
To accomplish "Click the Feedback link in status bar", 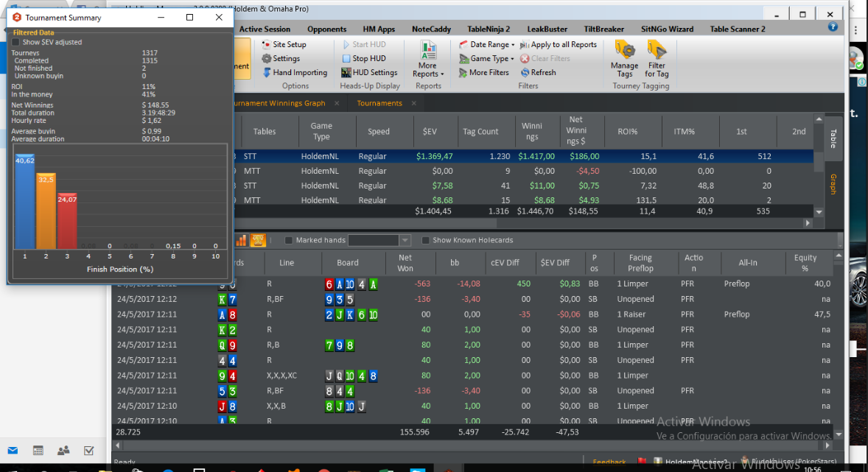I will [x=609, y=462].
